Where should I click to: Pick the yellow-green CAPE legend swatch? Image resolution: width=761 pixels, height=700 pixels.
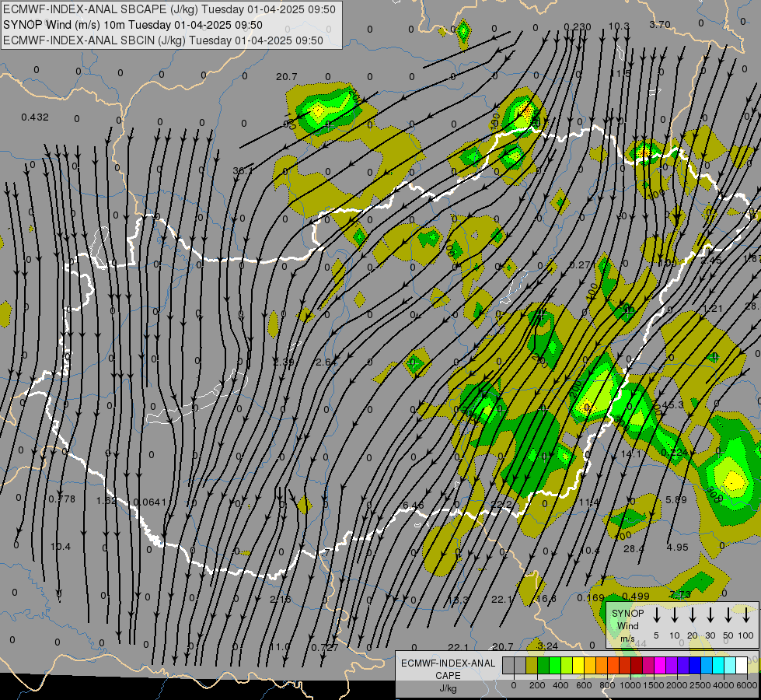[x=567, y=665]
